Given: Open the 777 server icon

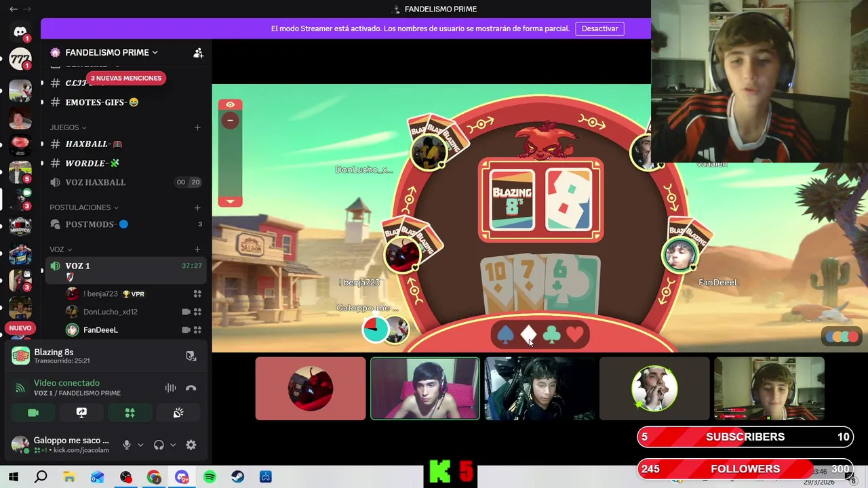Looking at the screenshot, I should 20,60.
